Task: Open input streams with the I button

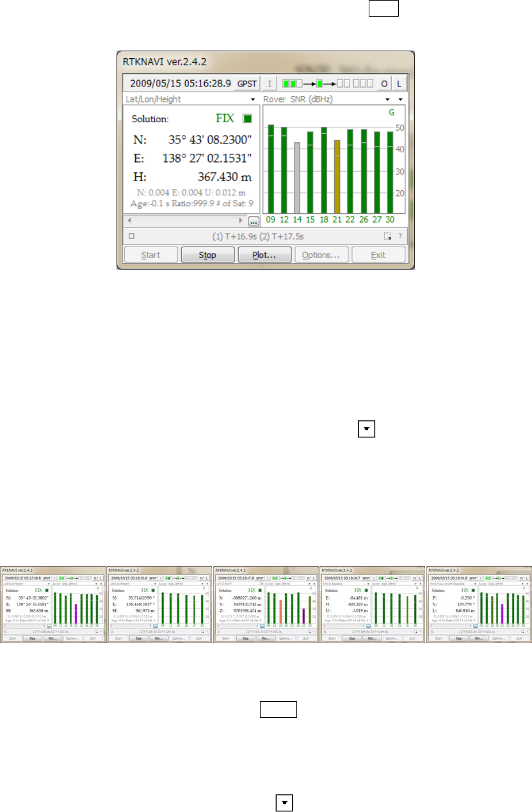Action: (x=270, y=83)
